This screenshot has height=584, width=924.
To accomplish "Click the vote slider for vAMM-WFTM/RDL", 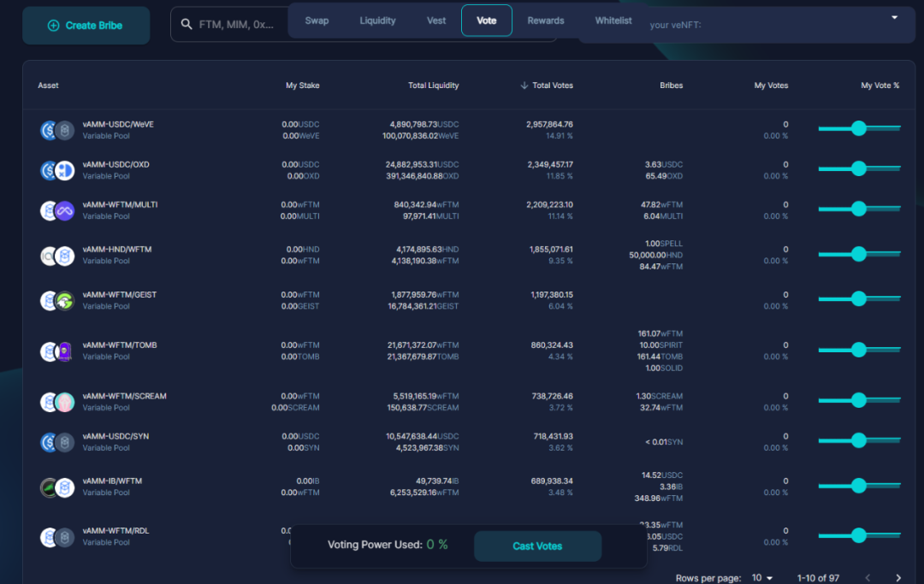I will pyautogui.click(x=859, y=535).
